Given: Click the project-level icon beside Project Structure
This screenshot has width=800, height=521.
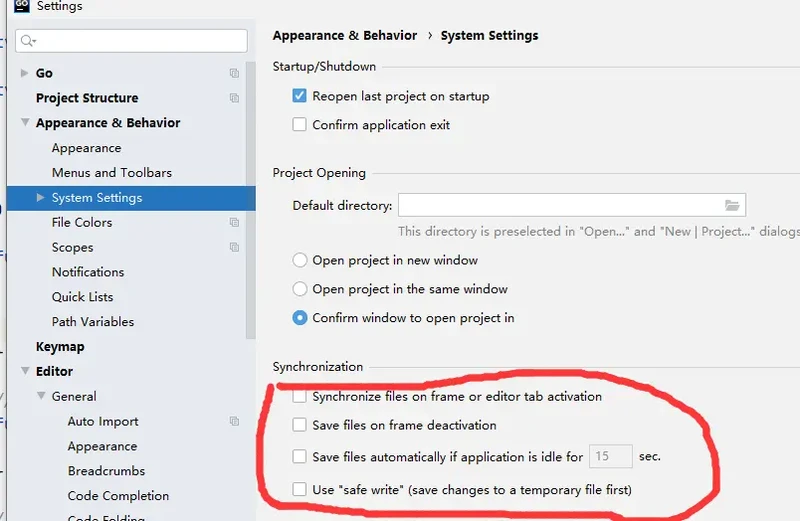Looking at the screenshot, I should [x=234, y=98].
